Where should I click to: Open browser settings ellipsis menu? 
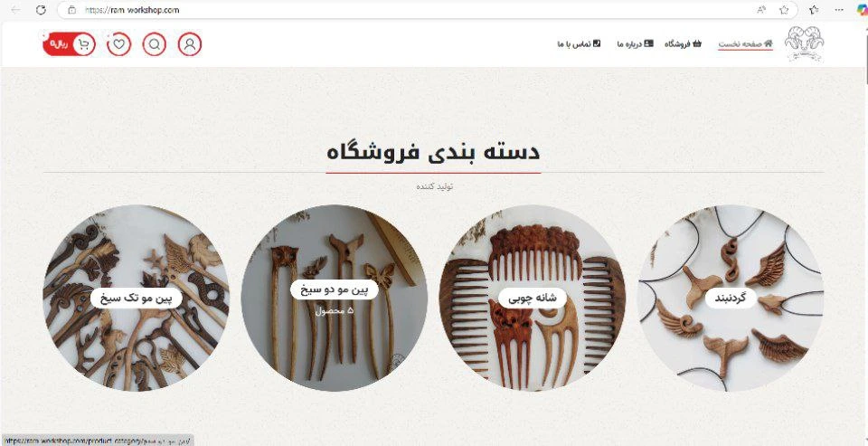tap(839, 9)
